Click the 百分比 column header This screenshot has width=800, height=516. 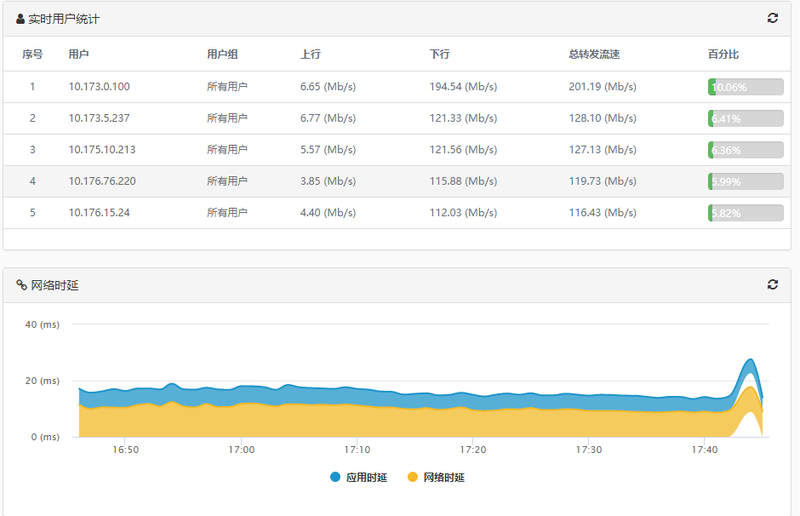pos(723,55)
